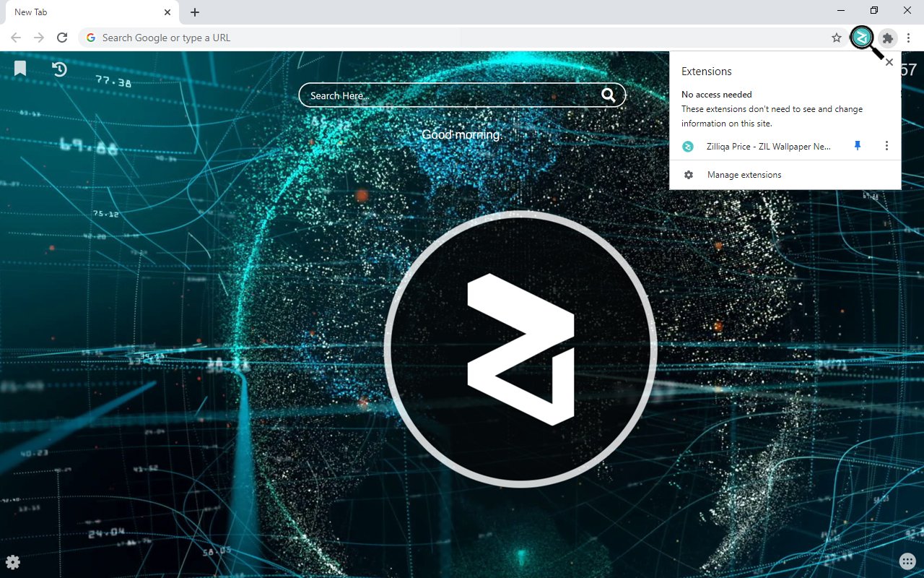Click the magnifier icon in the Search Here box
Viewport: 924px width, 578px height.
(609, 95)
